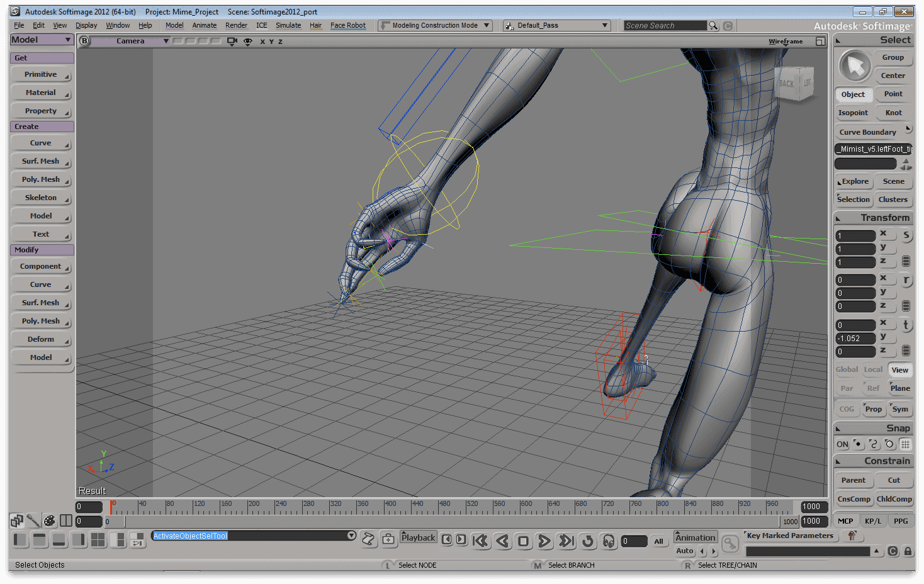
Task: Open the Camera view dropdown
Action: 132,41
